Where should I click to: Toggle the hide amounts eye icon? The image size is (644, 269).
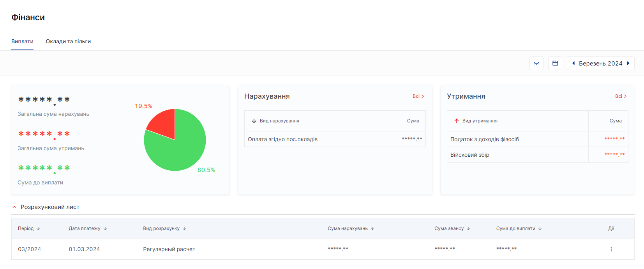pyautogui.click(x=536, y=63)
